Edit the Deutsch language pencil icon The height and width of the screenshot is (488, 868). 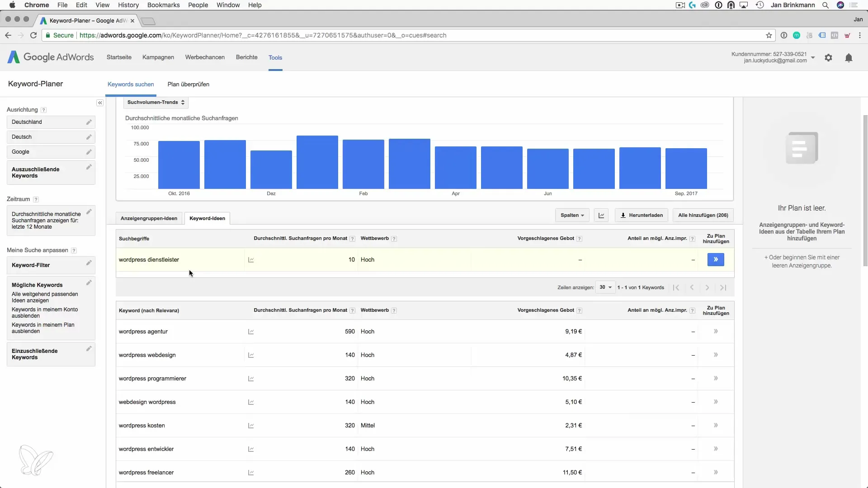89,137
